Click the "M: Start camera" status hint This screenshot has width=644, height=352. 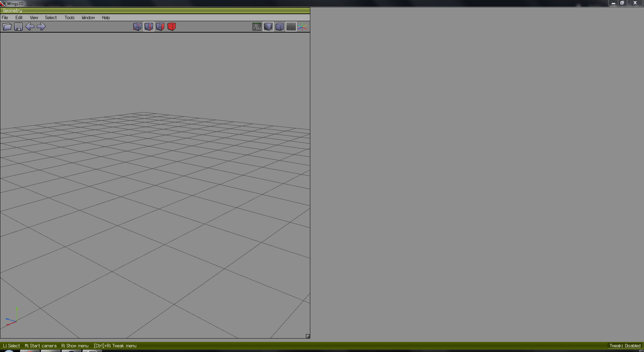(41, 346)
